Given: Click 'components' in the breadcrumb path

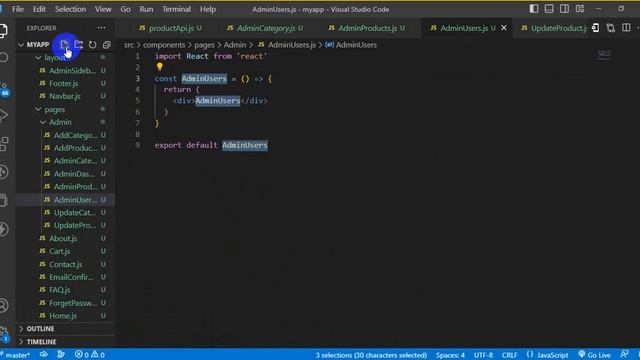Looking at the screenshot, I should pos(164,45).
